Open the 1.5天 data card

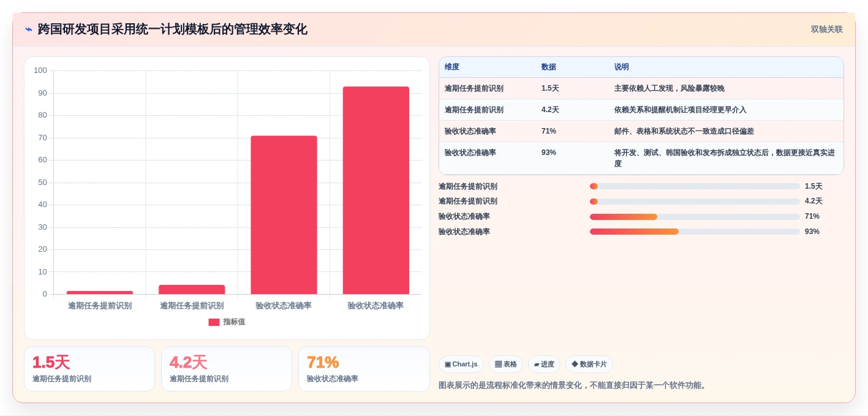[89, 369]
